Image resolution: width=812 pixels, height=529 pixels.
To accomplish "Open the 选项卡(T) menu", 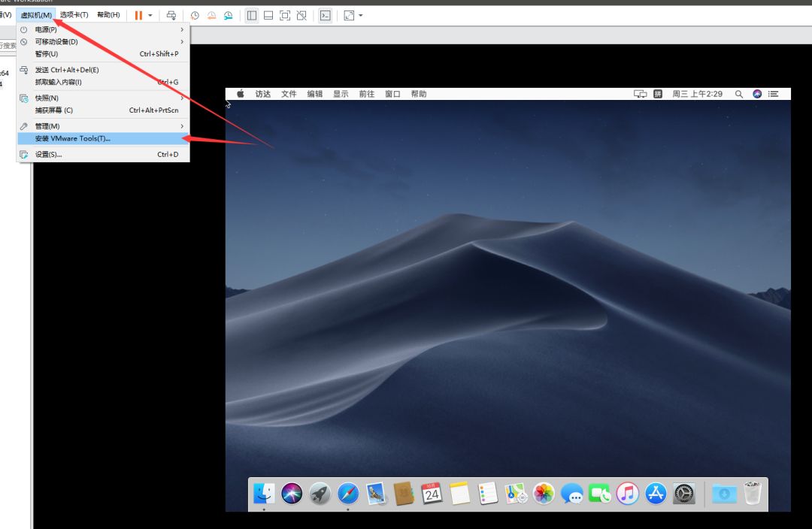I will 74,14.
